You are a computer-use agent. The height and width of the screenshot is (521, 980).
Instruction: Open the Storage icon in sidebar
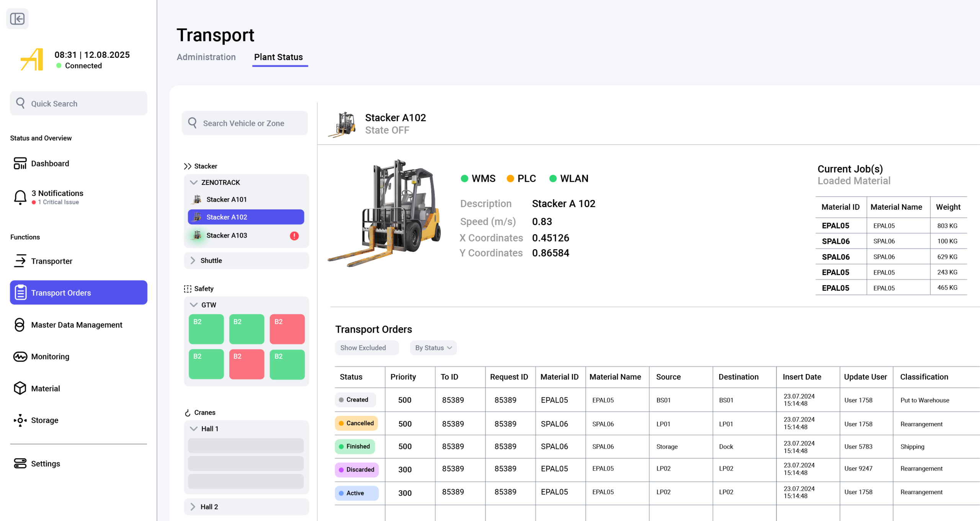point(20,420)
